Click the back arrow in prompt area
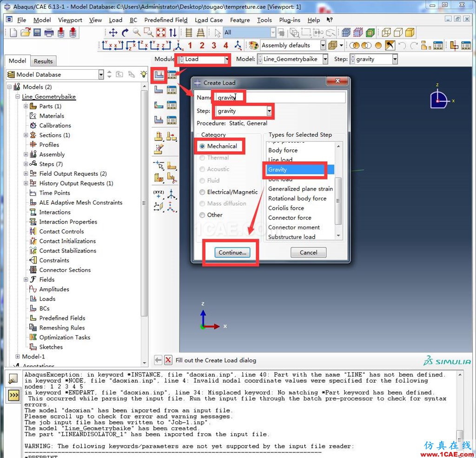Viewport: 476px width, 458px height. pos(158,360)
